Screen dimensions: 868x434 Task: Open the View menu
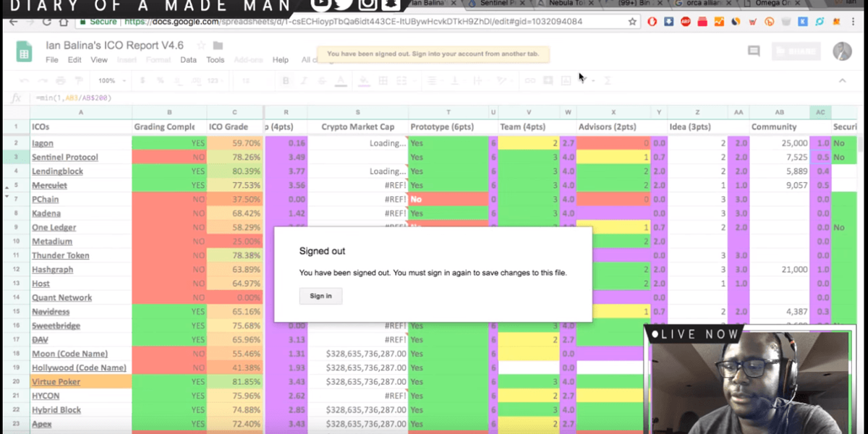tap(99, 60)
